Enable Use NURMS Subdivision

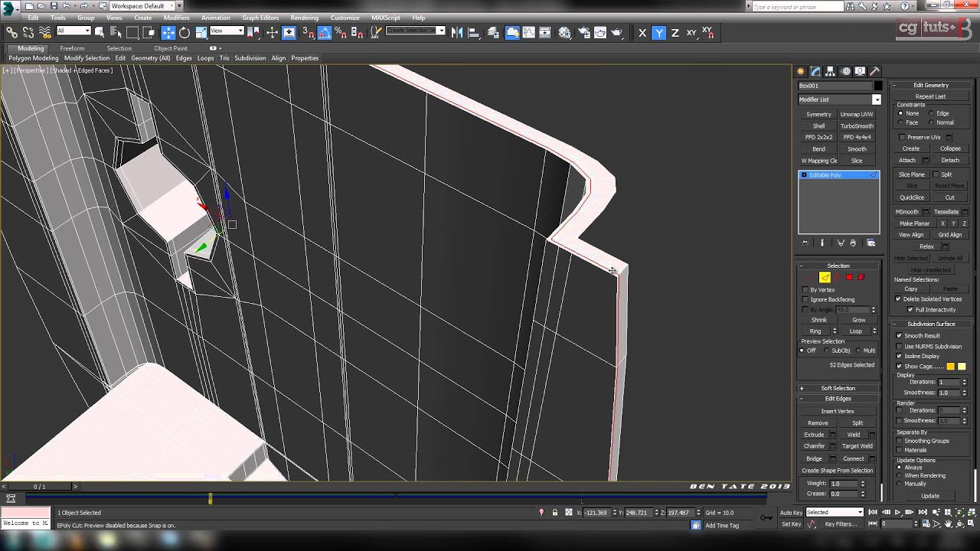899,347
